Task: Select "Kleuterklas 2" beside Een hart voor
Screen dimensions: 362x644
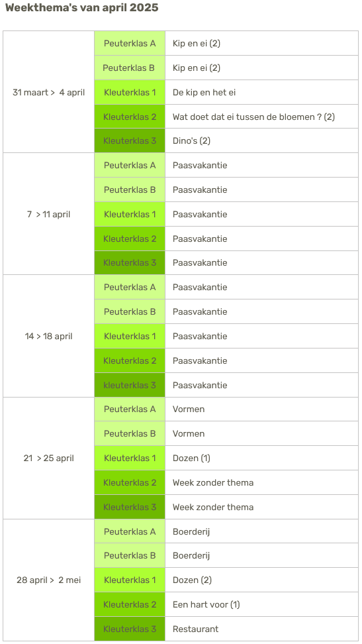Action: [x=130, y=604]
